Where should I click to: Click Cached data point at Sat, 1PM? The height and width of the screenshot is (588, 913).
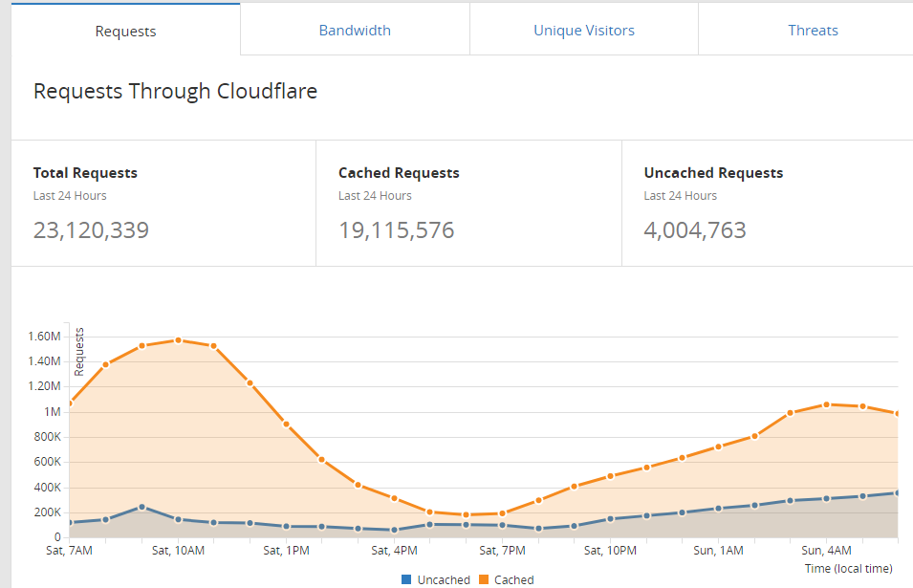[286, 424]
